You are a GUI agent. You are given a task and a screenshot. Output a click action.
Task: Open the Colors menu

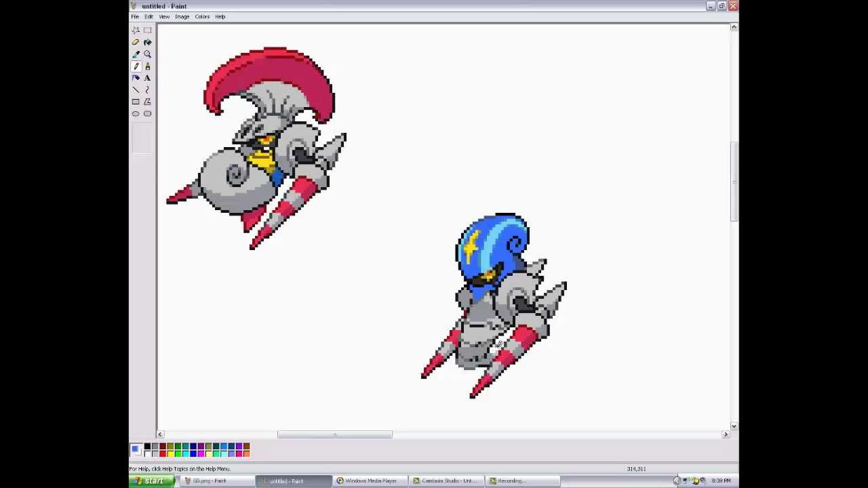[x=202, y=16]
